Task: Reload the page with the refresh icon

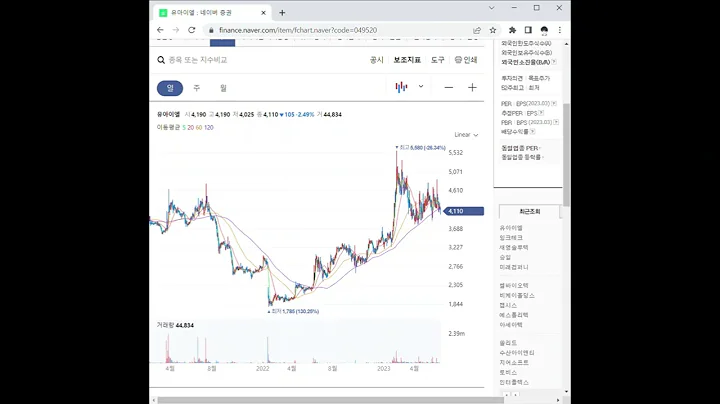Action: 191,30
